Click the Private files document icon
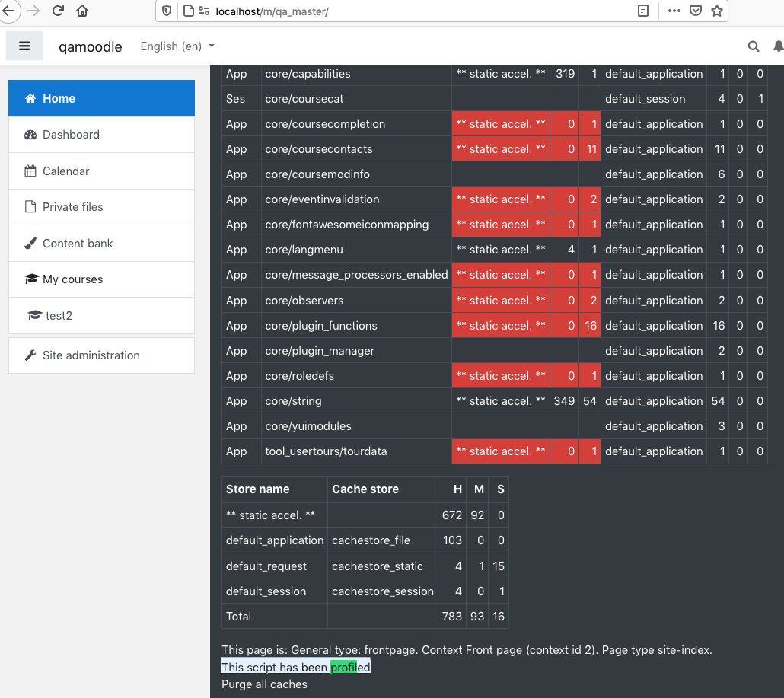 tap(30, 207)
